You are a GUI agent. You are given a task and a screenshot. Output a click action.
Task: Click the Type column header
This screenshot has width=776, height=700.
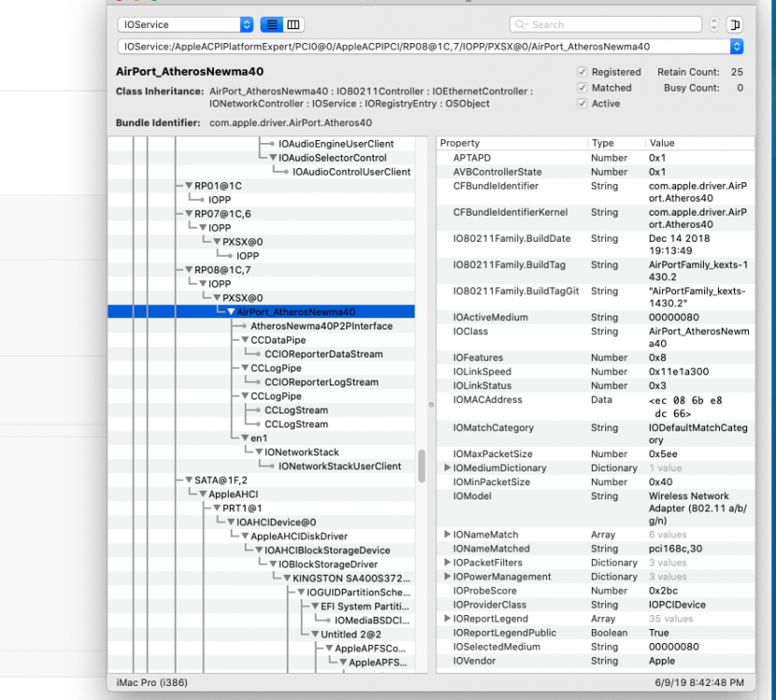tap(616, 143)
